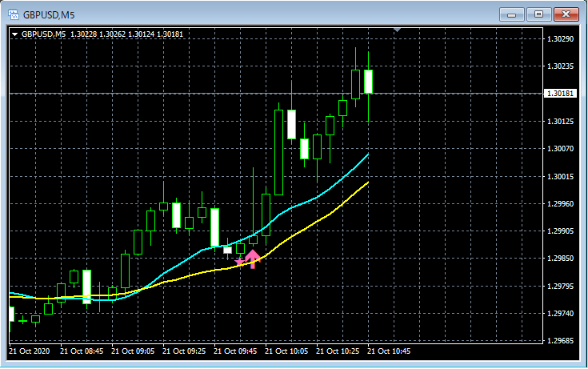Image resolution: width=588 pixels, height=369 pixels.
Task: Maximize the GBPUSD,M5 chart window
Action: 538,14
